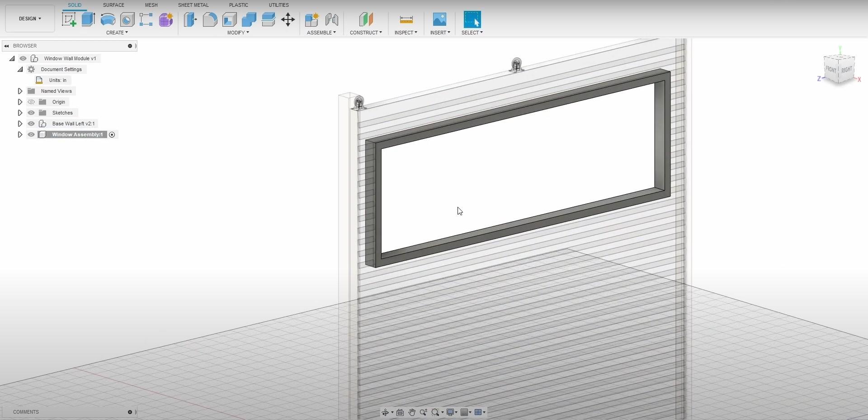Click the Look At icon

pyautogui.click(x=400, y=412)
